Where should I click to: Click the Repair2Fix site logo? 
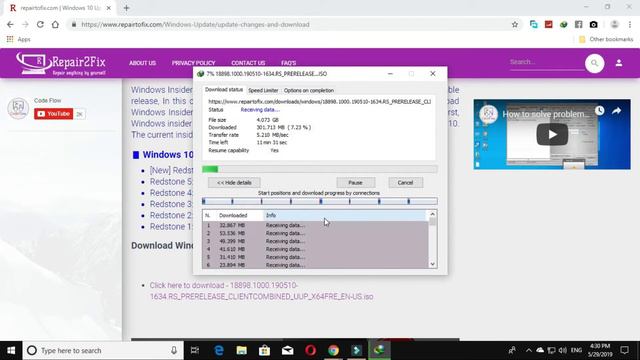coord(61,63)
